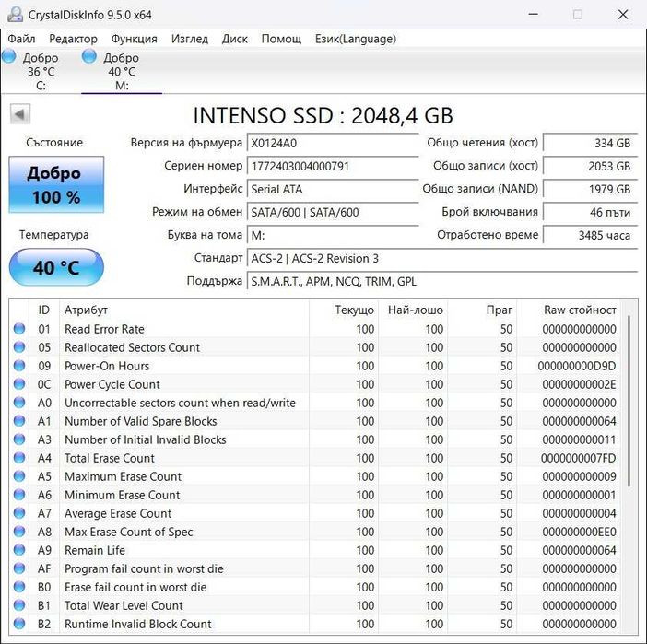Click the Праг column header
The image size is (647, 644).
pos(482,310)
